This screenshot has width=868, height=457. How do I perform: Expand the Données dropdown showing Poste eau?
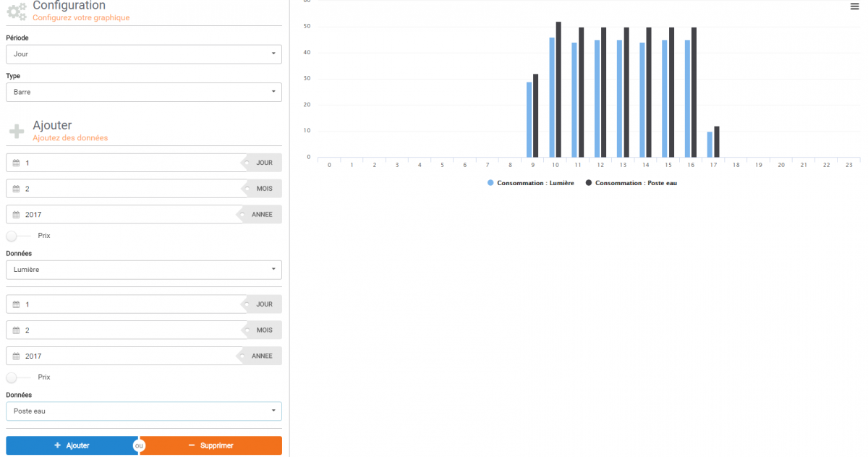pyautogui.click(x=144, y=411)
